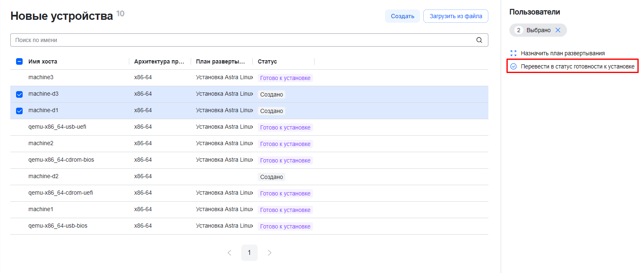This screenshot has width=644, height=273.
Task: Open the machine-d2 host row
Action: (43, 177)
